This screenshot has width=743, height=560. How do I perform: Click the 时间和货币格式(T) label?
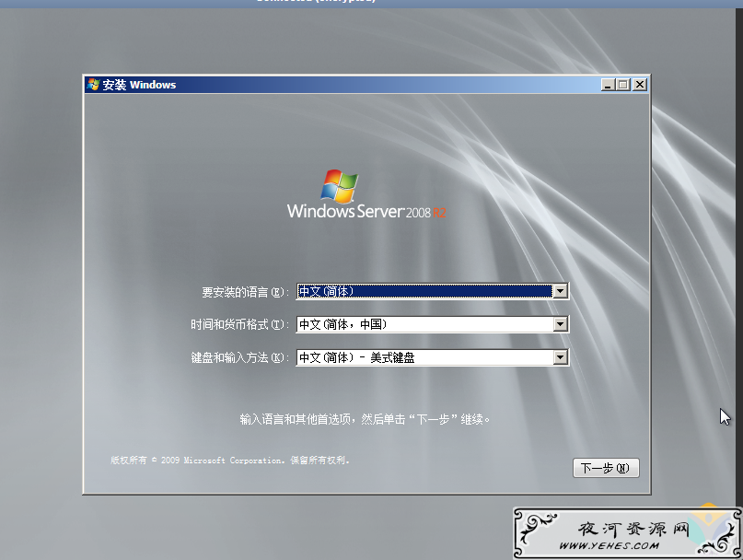coord(239,325)
